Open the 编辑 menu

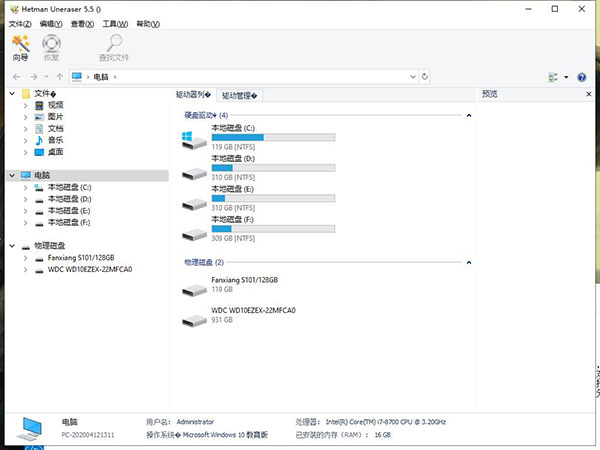[51, 24]
